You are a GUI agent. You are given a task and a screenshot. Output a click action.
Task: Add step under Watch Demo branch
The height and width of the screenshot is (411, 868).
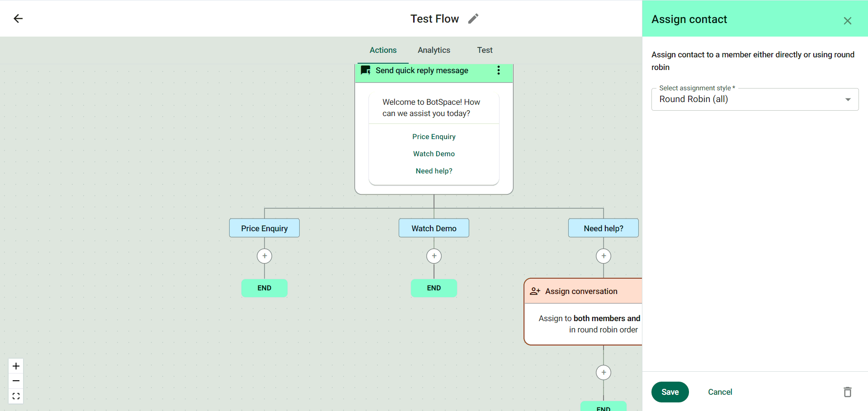[x=434, y=256]
